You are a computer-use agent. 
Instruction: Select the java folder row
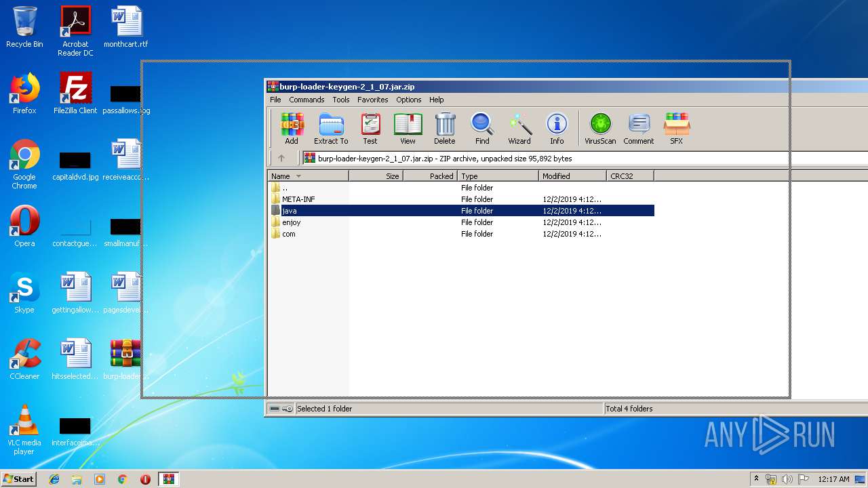pos(461,211)
